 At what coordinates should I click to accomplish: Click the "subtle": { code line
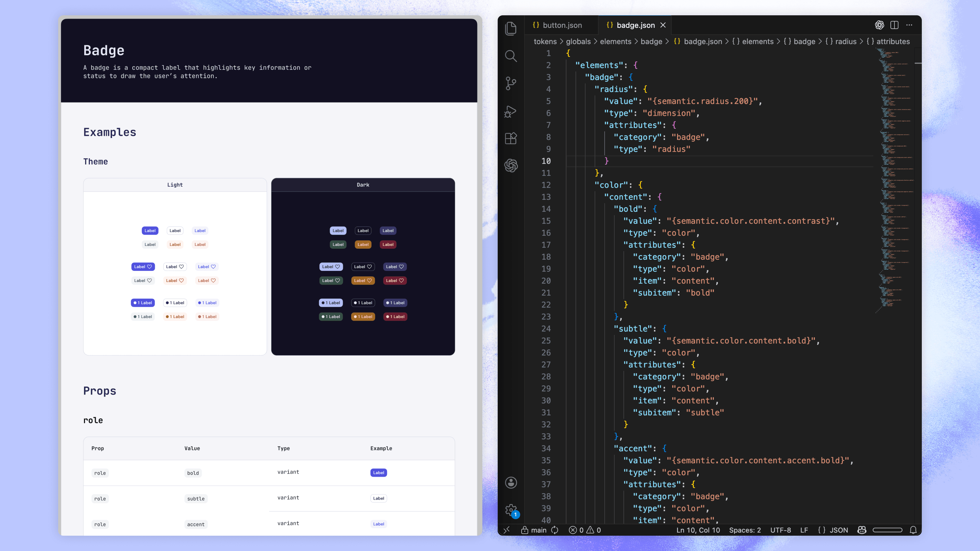click(x=640, y=329)
